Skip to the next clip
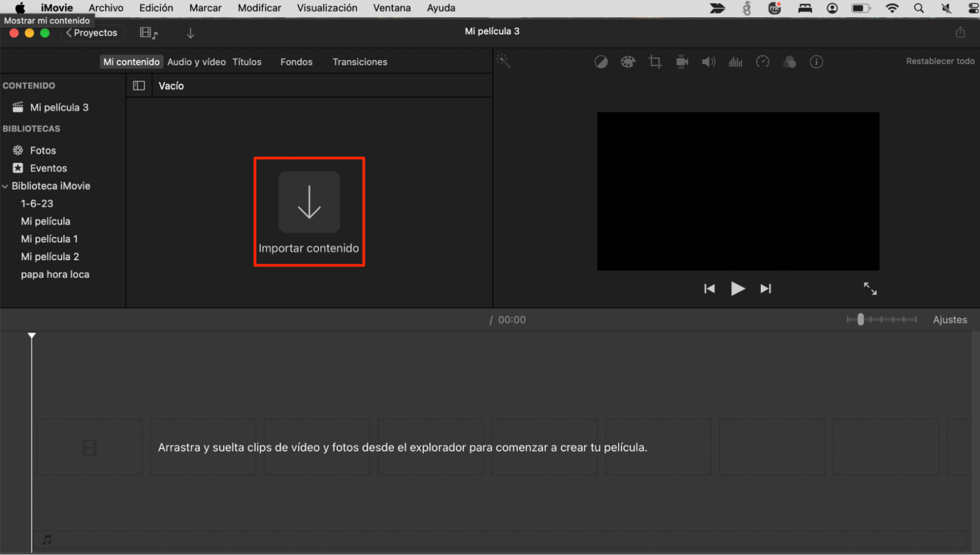The height and width of the screenshot is (555, 980). point(766,289)
